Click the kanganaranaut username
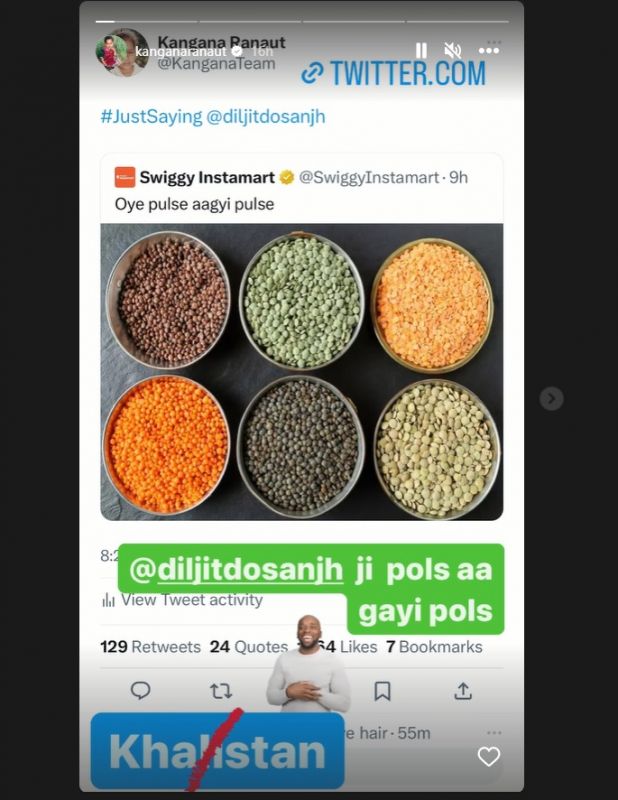Screen dimensions: 618x800 181,51
